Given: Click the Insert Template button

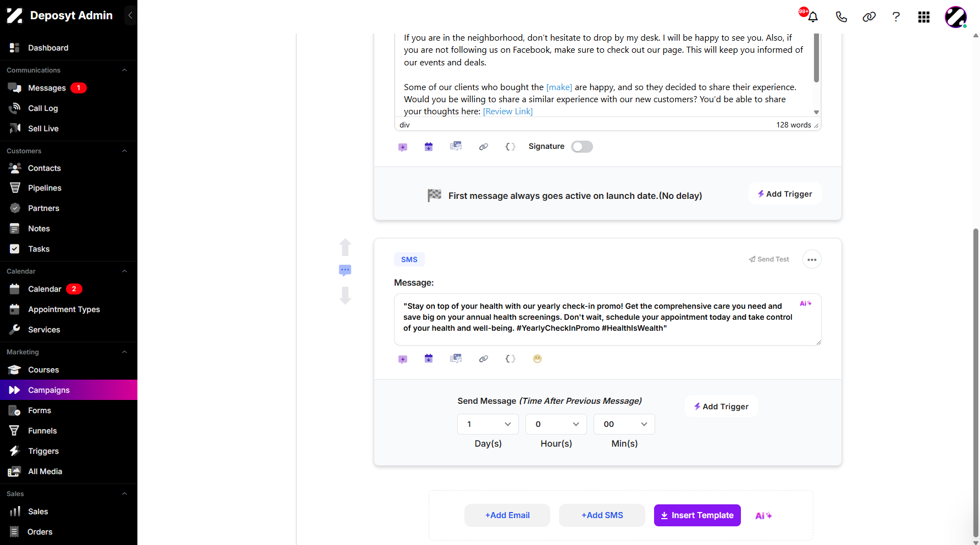Looking at the screenshot, I should [x=697, y=515].
